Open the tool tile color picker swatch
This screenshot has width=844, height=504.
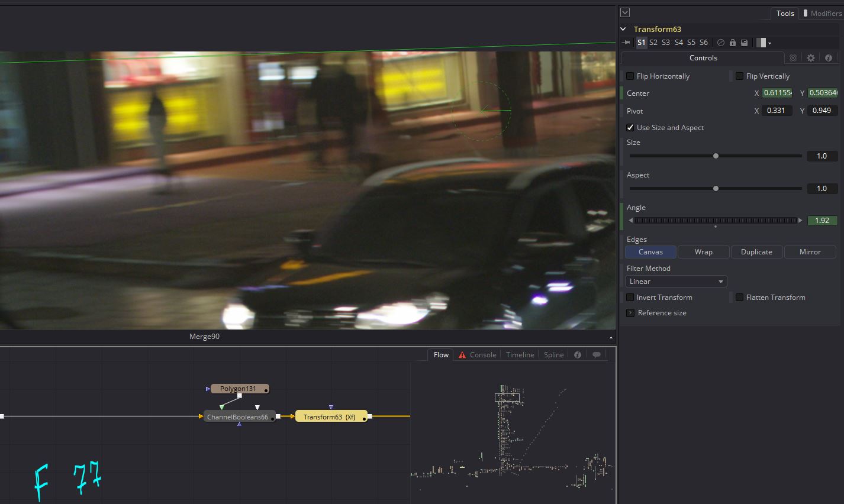(x=761, y=43)
